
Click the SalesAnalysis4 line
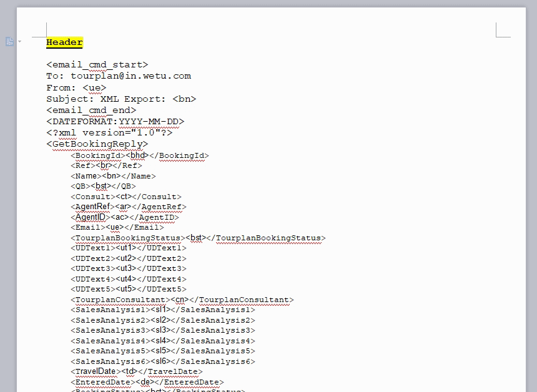[x=163, y=341]
